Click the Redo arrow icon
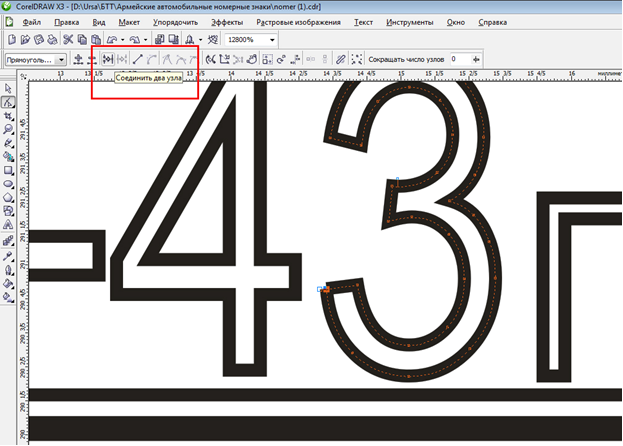The height and width of the screenshot is (446, 623). click(135, 39)
